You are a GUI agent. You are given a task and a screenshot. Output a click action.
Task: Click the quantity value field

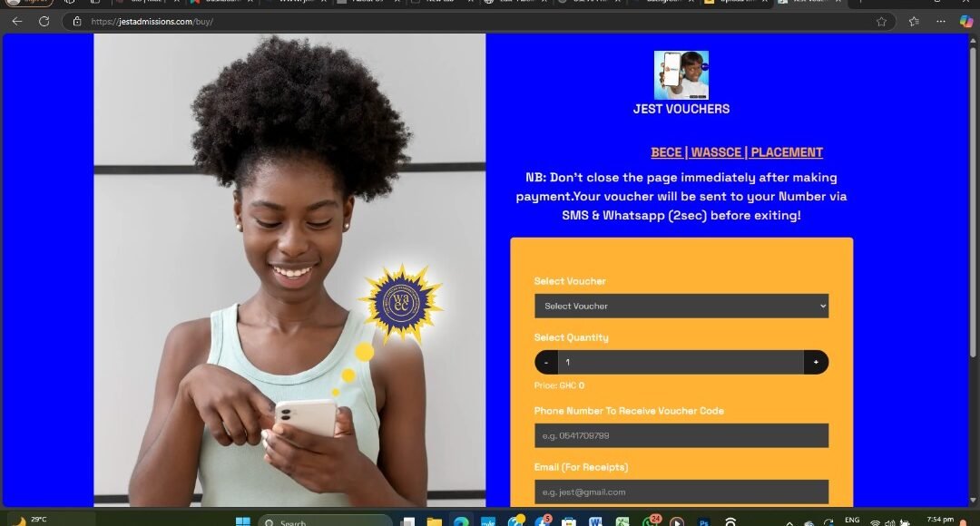tap(681, 363)
